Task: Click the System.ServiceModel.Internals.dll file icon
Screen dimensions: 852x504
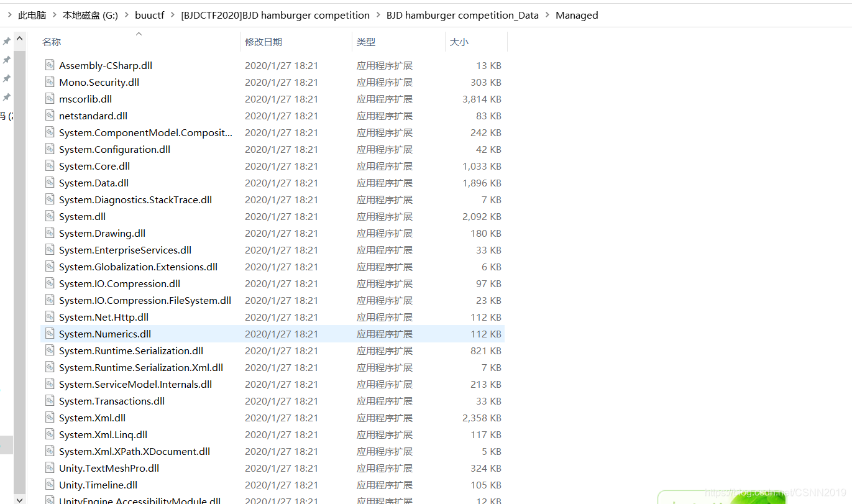Action: (50, 384)
